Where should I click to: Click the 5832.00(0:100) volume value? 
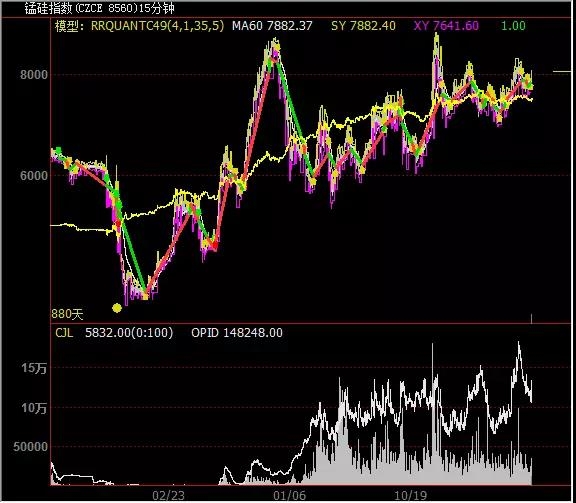(129, 333)
